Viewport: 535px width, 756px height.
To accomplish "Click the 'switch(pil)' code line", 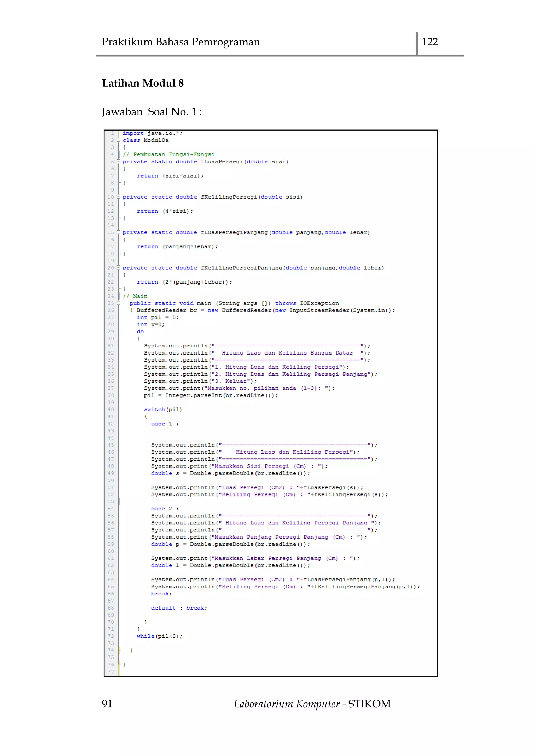I will click(163, 409).
